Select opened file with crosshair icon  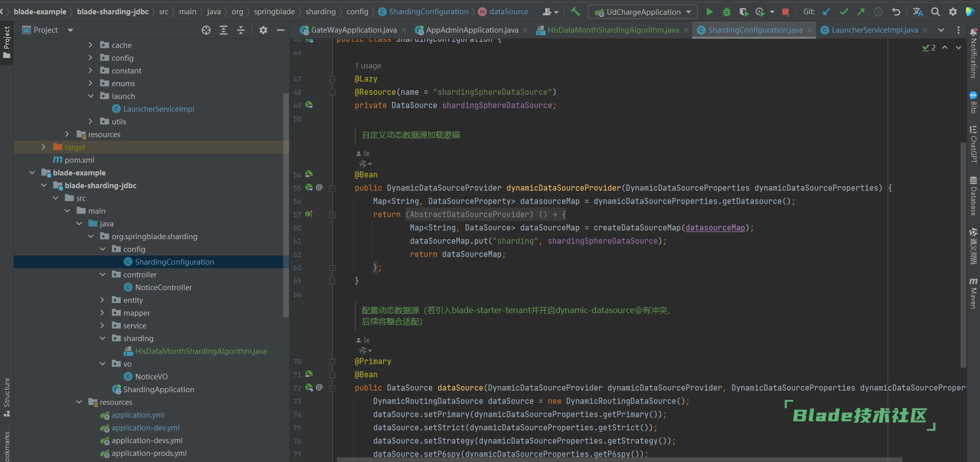(x=206, y=30)
